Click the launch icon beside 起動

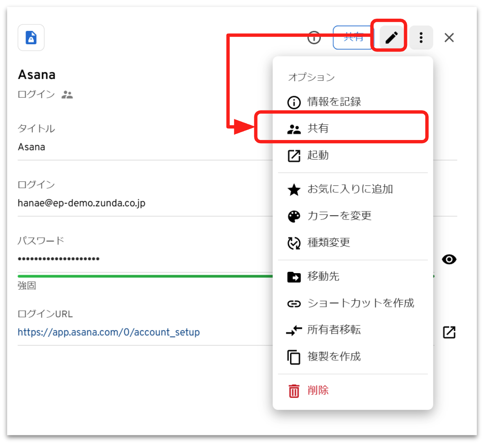294,156
